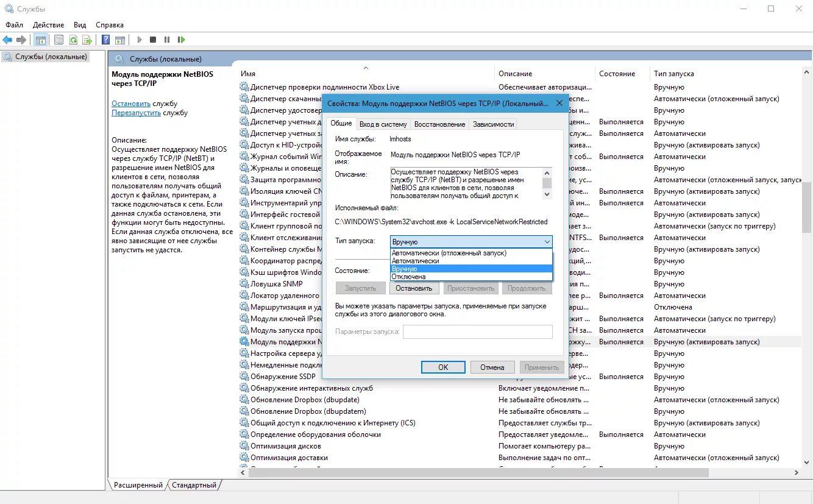This screenshot has height=504, width=813.
Task: Choose Автоматически startup type option
Action: tap(471, 261)
